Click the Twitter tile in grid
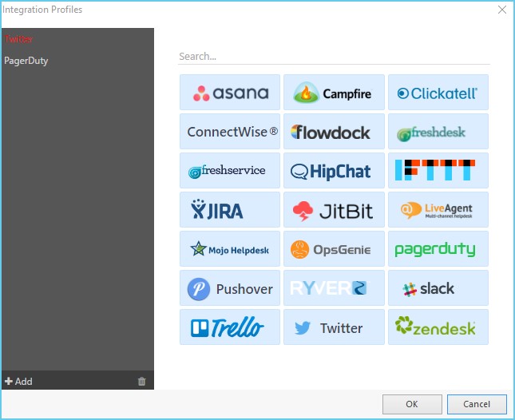 334,327
